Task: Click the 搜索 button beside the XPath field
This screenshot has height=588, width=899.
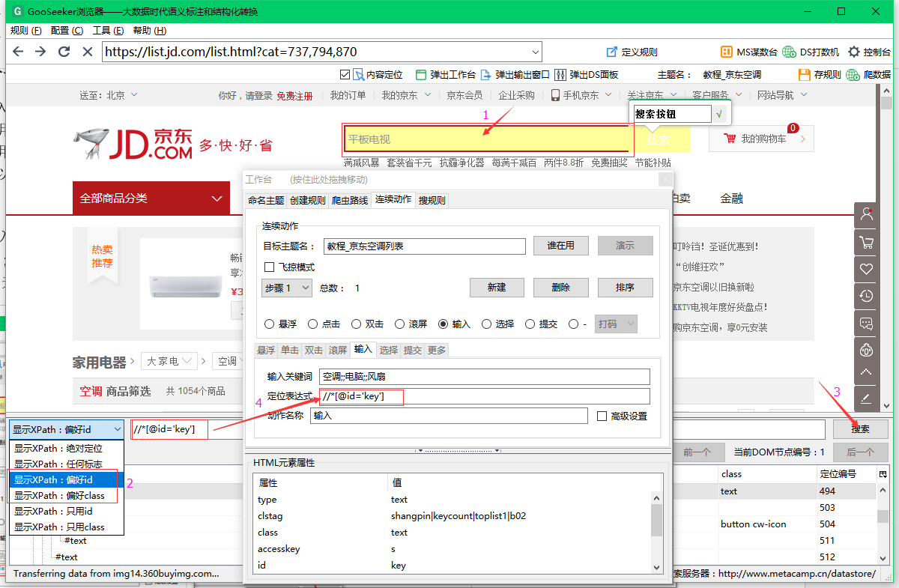Action: (860, 429)
